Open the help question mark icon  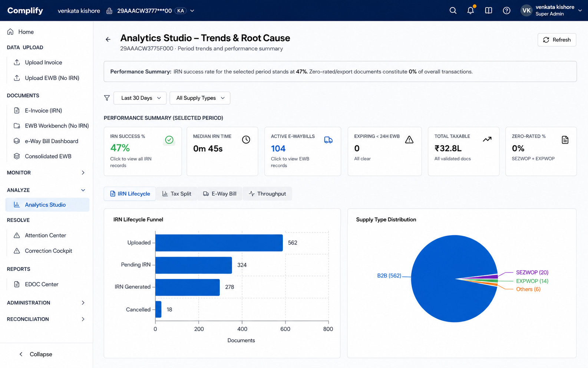(506, 10)
